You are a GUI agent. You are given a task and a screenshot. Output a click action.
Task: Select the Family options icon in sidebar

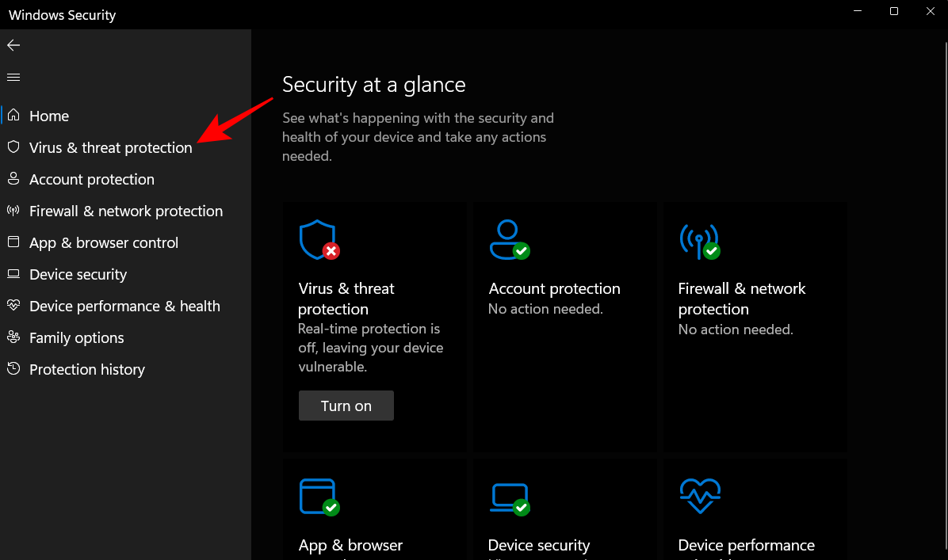click(x=13, y=337)
